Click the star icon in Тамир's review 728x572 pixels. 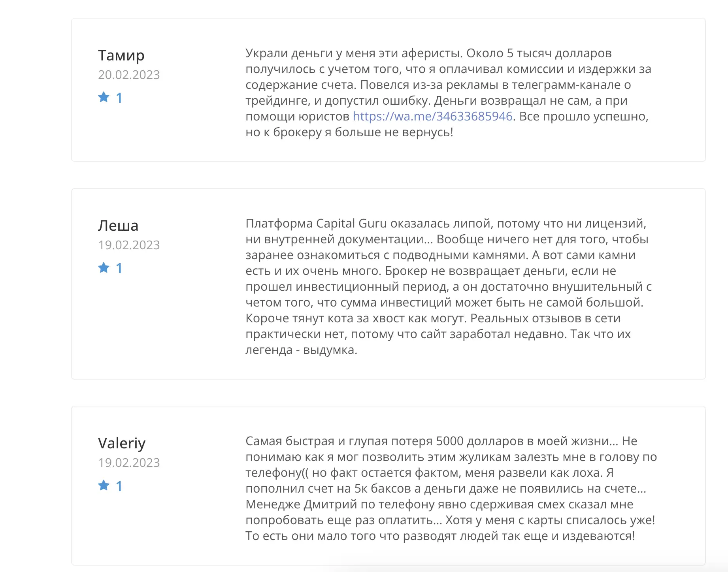(x=104, y=97)
